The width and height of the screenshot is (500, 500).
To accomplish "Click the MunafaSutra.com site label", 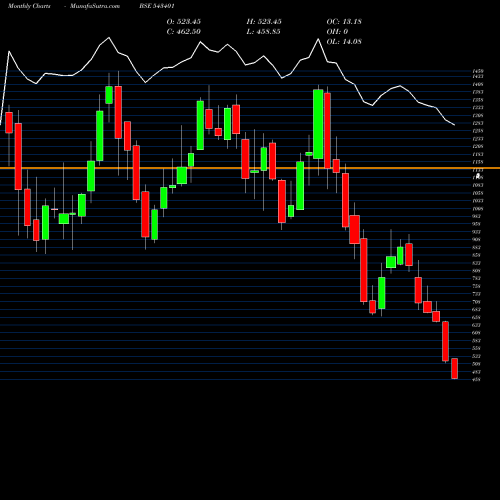I will point(95,6).
